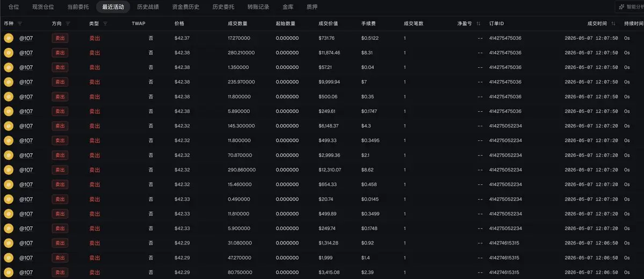Click coin icon in the 5.890000 quantity row
This screenshot has height=279, width=644.
(x=9, y=111)
